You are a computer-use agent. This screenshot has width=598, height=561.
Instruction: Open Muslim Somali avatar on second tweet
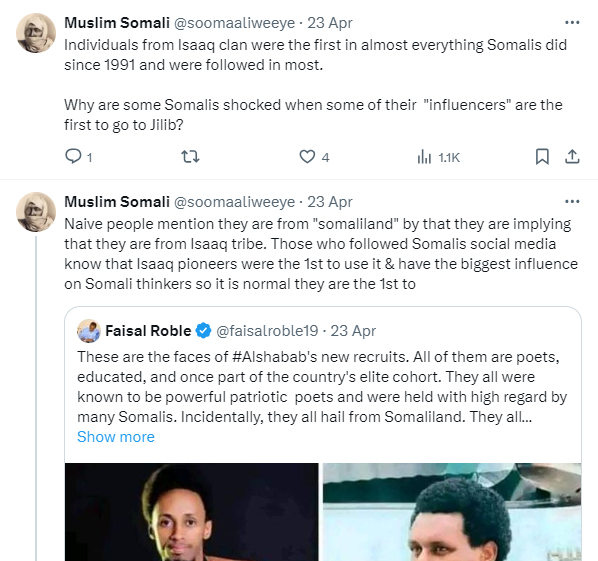click(36, 212)
